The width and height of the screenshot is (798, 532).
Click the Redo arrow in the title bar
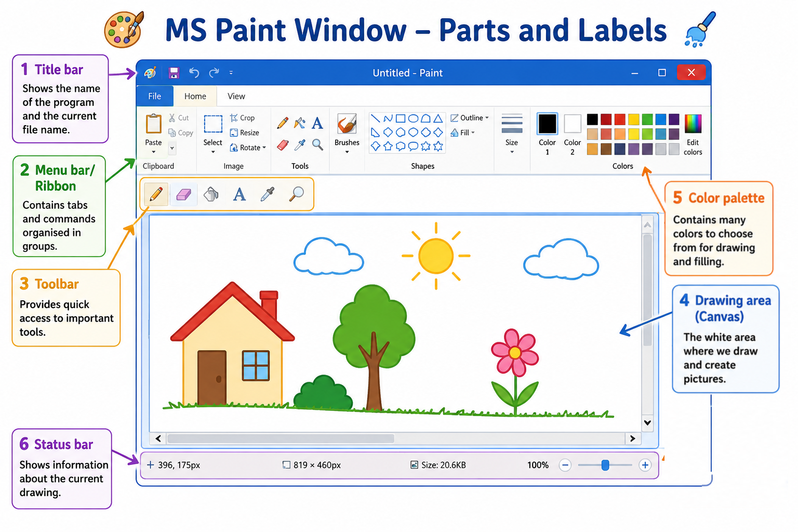pyautogui.click(x=214, y=73)
